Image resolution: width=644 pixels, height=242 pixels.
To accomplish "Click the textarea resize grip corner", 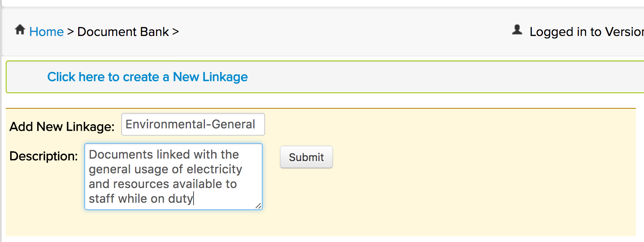I will (x=258, y=206).
